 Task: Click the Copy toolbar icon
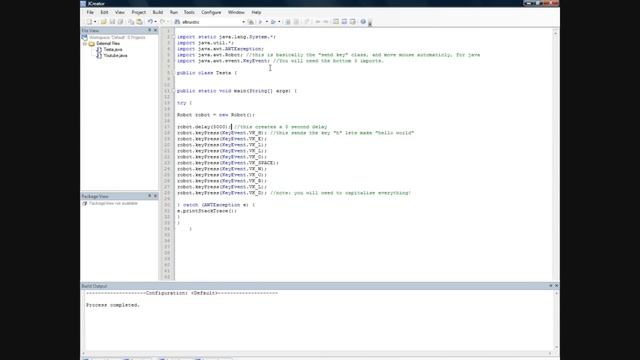(x=131, y=22)
